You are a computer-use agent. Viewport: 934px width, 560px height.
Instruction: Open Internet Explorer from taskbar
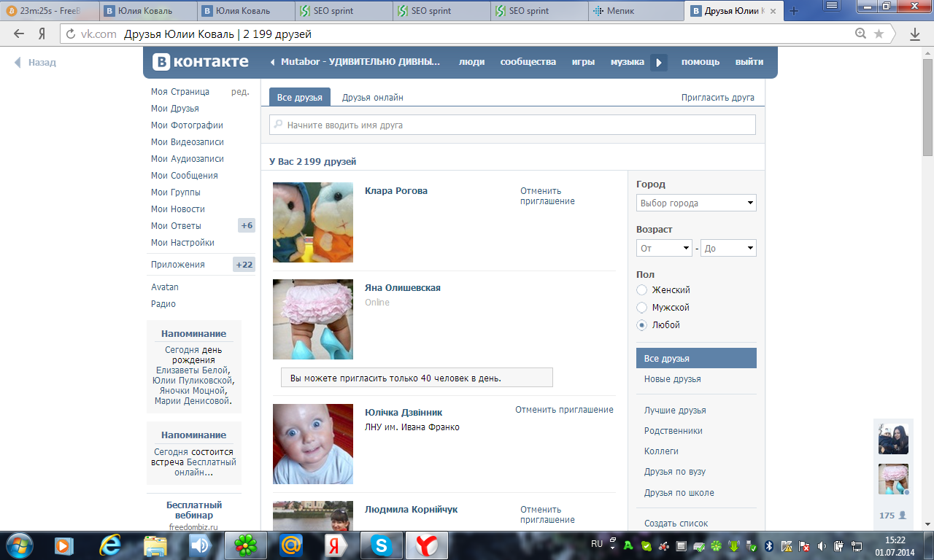click(x=110, y=545)
